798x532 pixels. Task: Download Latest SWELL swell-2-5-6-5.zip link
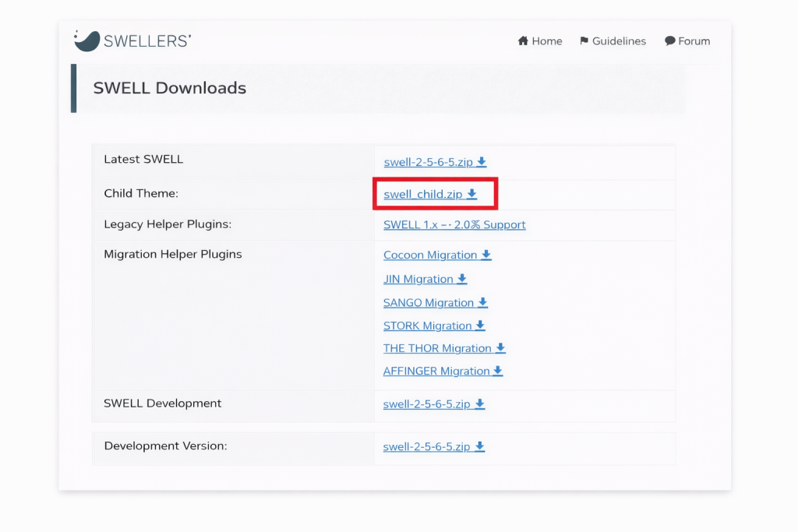click(429, 162)
